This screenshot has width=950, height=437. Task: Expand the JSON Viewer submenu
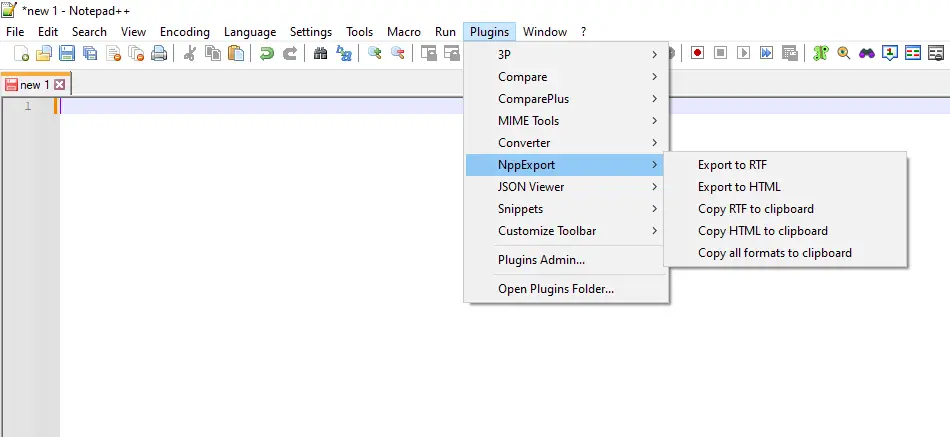point(568,187)
